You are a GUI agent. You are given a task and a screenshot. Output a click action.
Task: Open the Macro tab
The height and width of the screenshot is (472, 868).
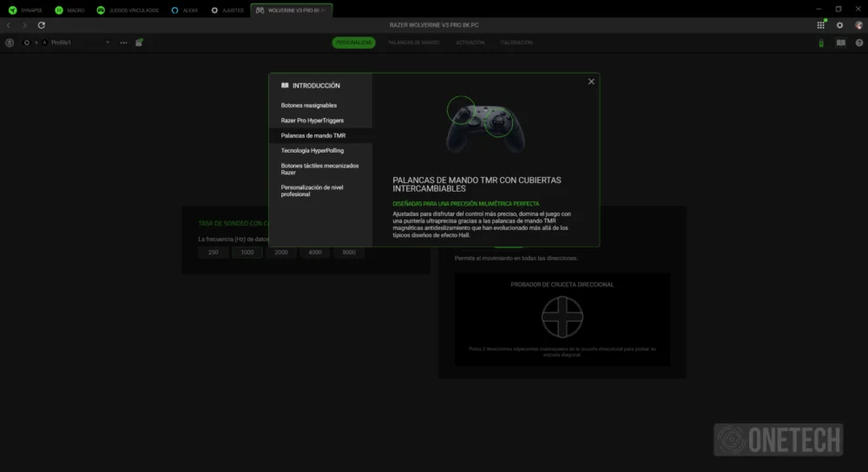click(x=69, y=10)
